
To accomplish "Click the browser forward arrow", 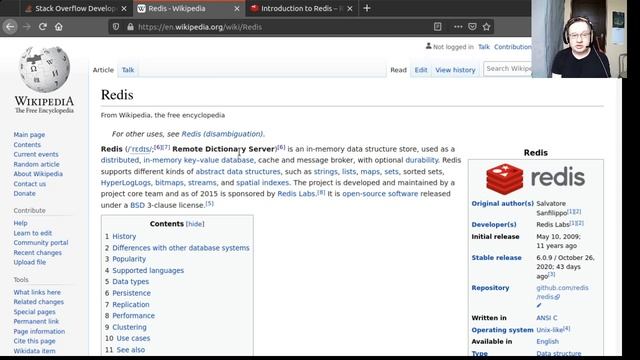I will 27,27.
